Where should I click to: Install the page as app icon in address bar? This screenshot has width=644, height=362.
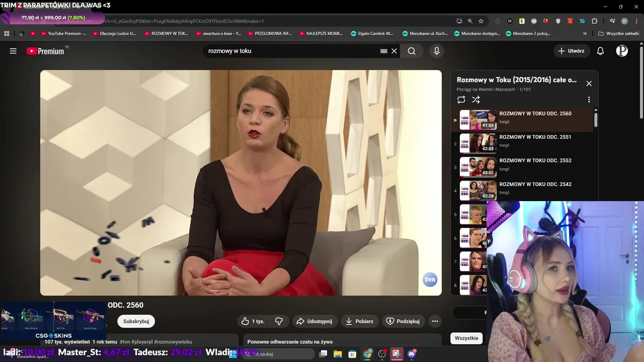pyautogui.click(x=459, y=21)
